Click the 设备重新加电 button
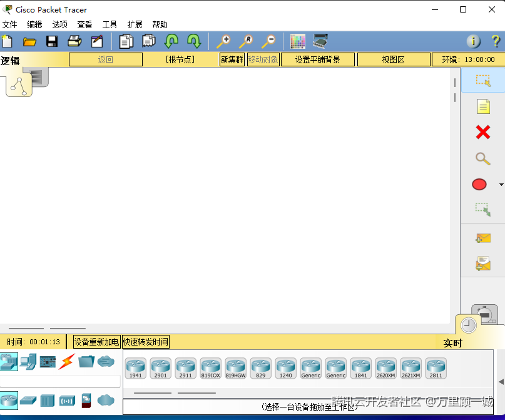This screenshot has width=505, height=420. pos(96,342)
